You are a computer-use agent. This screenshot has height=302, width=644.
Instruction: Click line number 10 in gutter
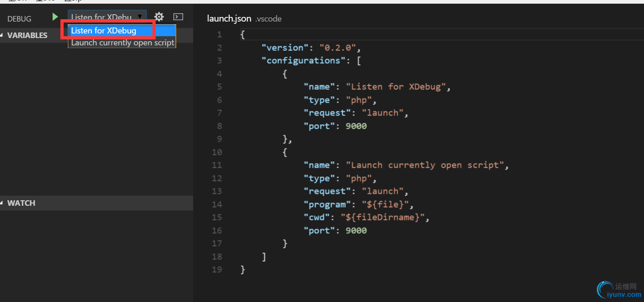[217, 152]
